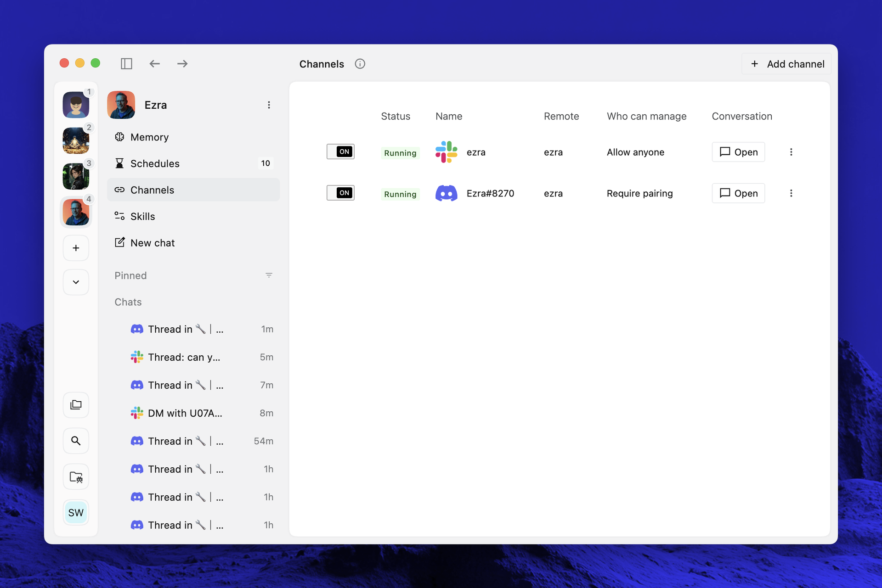This screenshot has height=588, width=882.
Task: Add a new agent with plus button
Action: pos(76,248)
